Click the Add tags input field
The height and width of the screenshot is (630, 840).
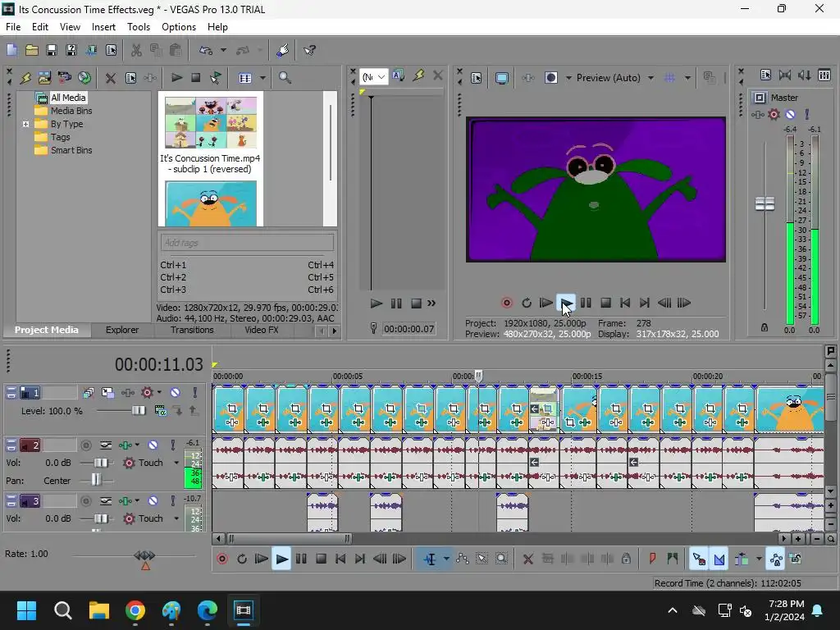pos(247,243)
